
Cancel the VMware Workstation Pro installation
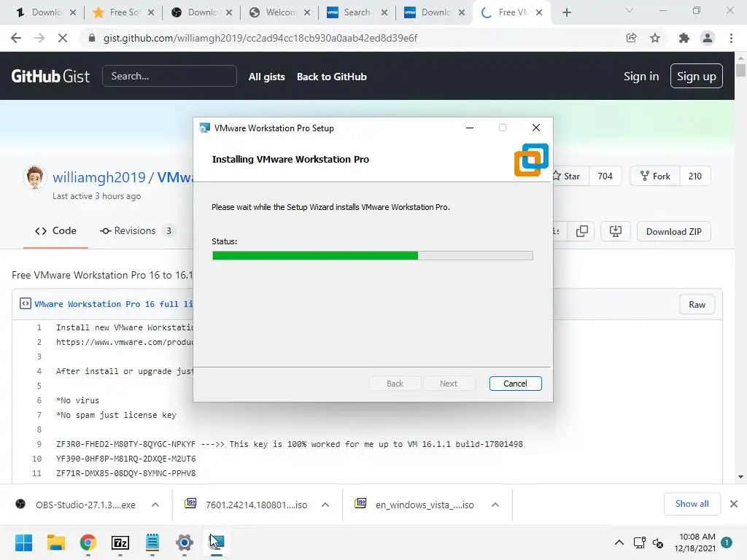click(515, 384)
